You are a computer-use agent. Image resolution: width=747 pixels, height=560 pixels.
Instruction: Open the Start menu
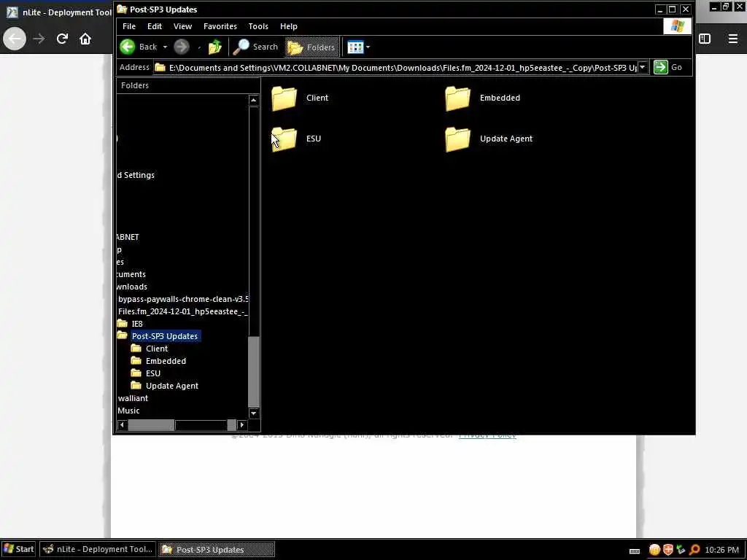pos(18,549)
